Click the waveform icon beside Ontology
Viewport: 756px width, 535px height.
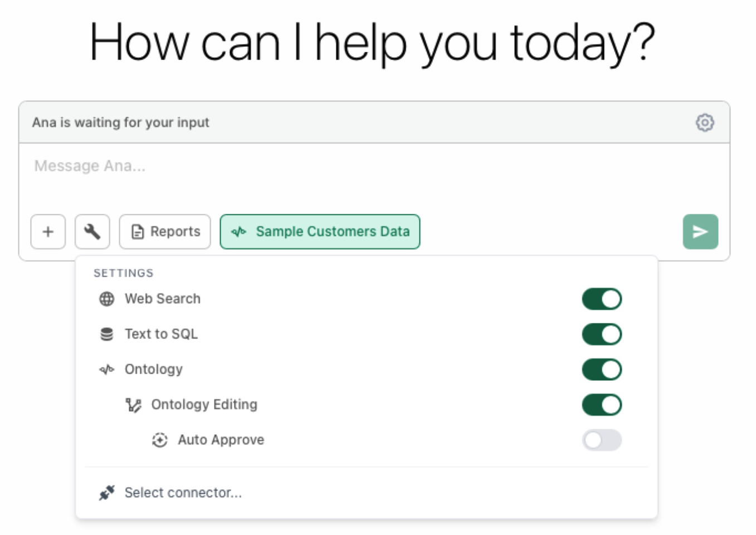106,369
